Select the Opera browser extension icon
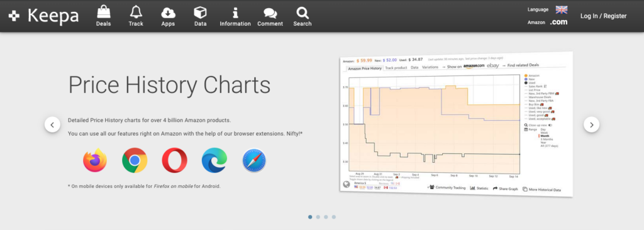644x230 pixels. (175, 160)
